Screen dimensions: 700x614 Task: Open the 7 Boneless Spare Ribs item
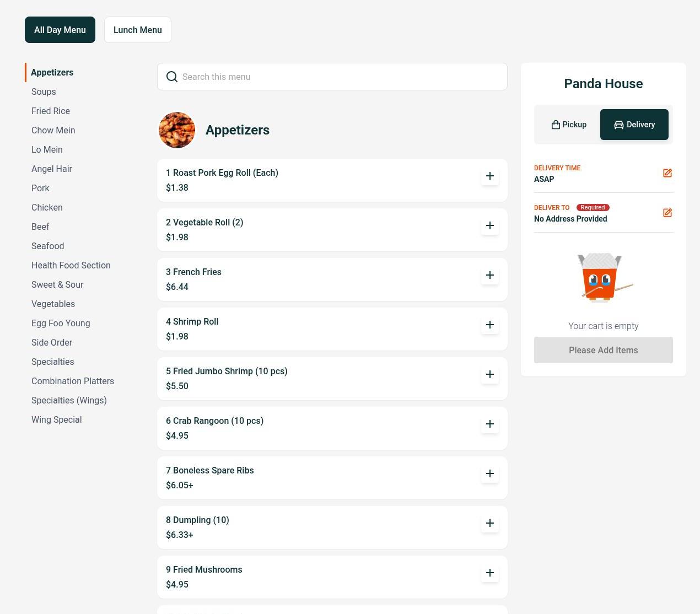point(332,478)
